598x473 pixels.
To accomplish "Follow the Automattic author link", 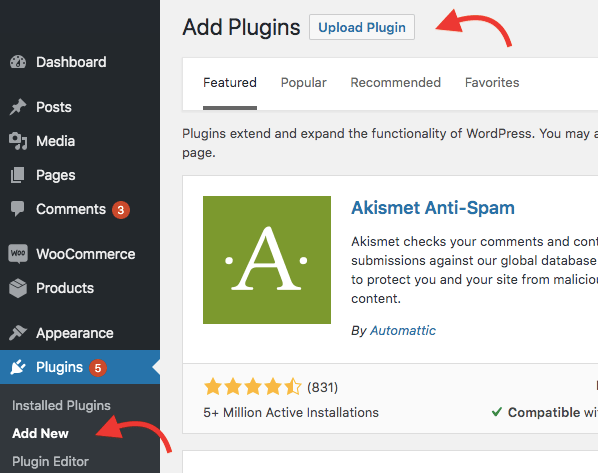I will tap(403, 330).
